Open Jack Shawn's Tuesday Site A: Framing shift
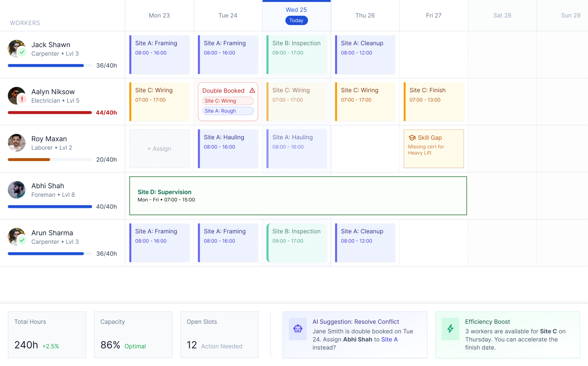588x366 pixels. (x=228, y=55)
